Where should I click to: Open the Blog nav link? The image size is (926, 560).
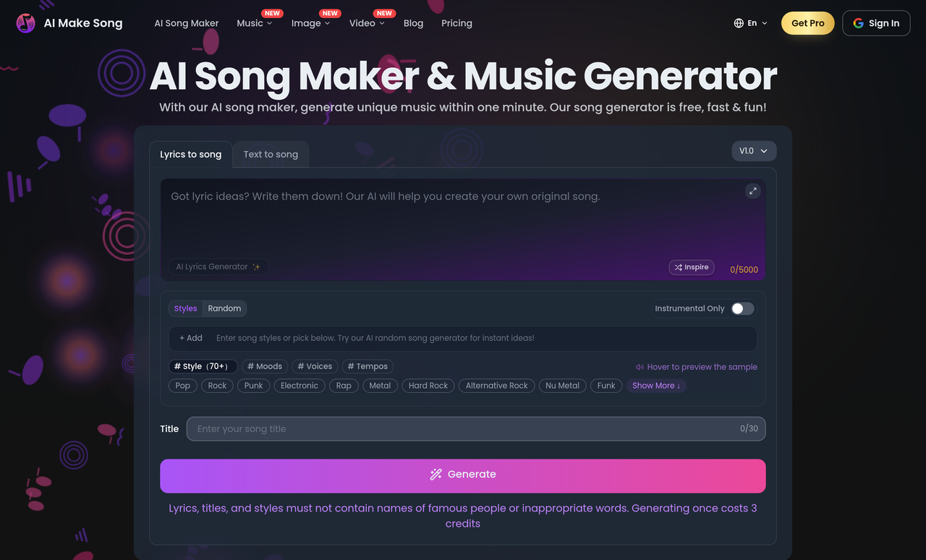pos(413,23)
